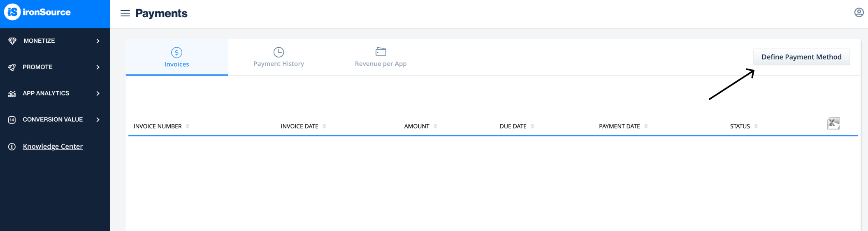Open the Revenue per App tab

(x=381, y=58)
